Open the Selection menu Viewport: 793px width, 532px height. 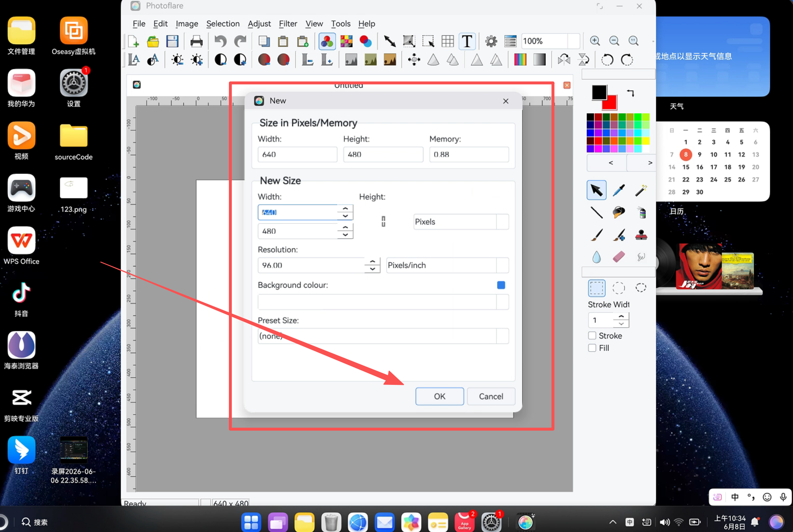point(223,23)
